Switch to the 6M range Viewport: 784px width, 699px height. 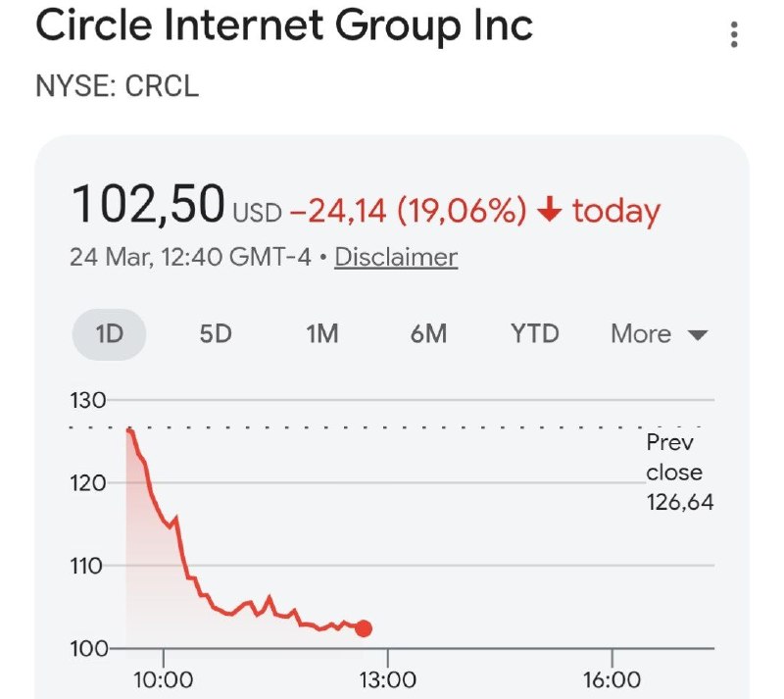click(427, 334)
